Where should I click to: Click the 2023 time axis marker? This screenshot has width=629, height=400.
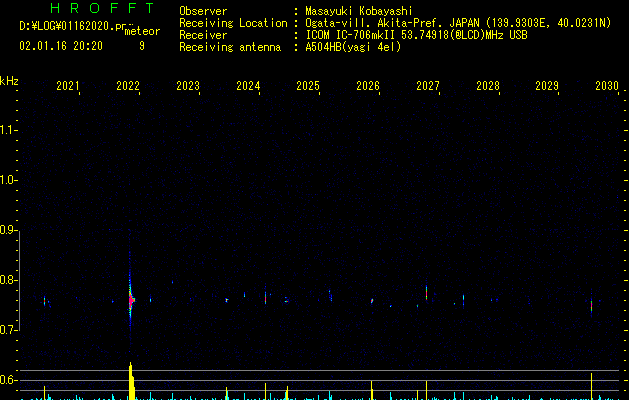pos(188,85)
